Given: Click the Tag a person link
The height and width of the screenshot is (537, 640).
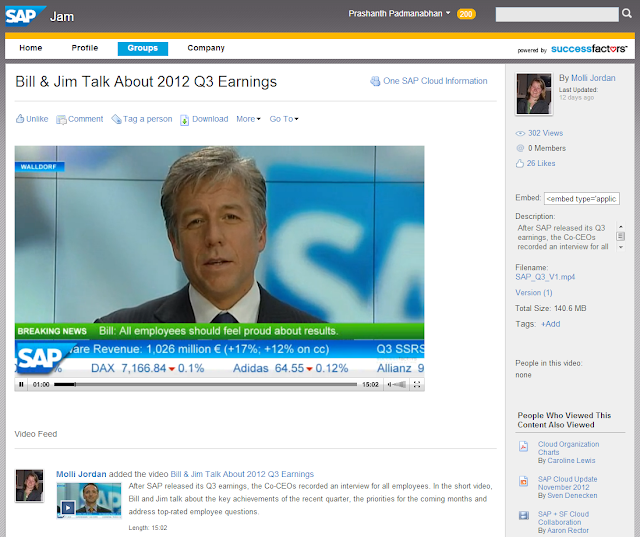Looking at the screenshot, I should tap(148, 119).
